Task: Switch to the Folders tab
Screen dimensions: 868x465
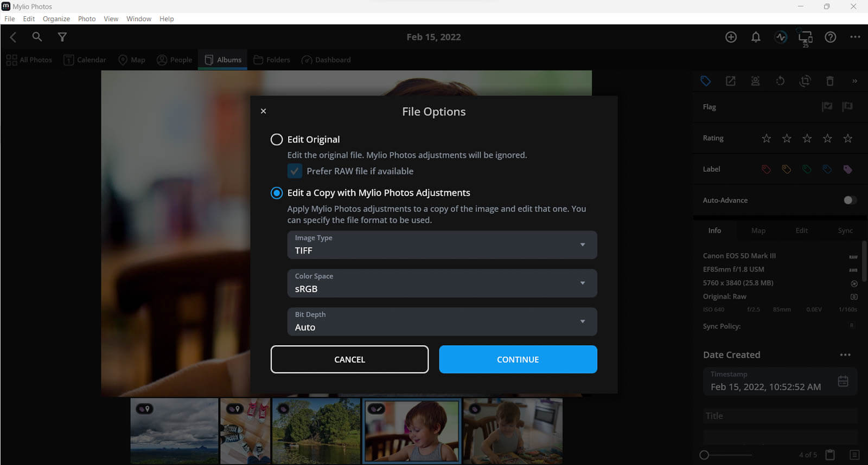Action: (272, 60)
